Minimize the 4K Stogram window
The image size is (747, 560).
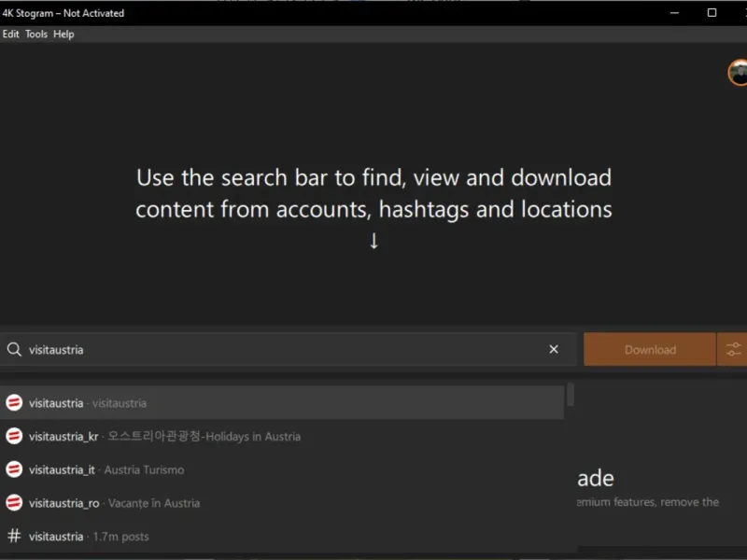(674, 13)
